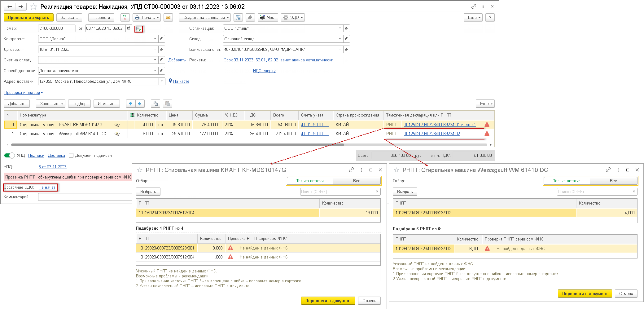The width and height of the screenshot is (644, 309).
Task: Show Дт/Кт accounting entries icon
Action: coord(125,17)
